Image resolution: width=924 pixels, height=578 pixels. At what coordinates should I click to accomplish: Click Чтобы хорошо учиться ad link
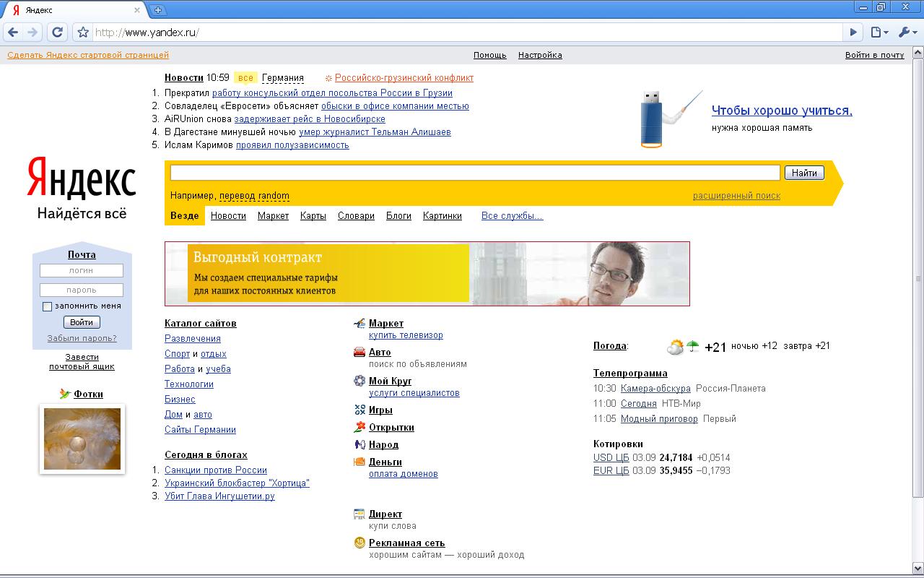coord(782,111)
